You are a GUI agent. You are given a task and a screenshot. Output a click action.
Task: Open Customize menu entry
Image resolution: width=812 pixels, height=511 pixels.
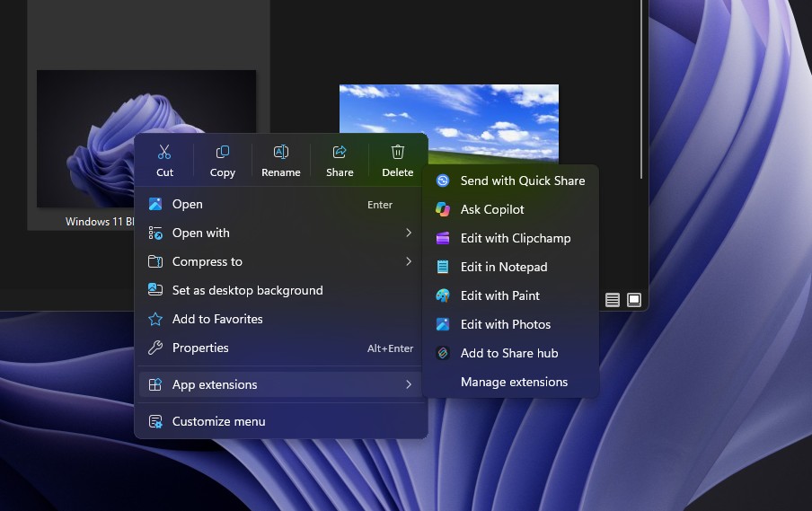281,421
